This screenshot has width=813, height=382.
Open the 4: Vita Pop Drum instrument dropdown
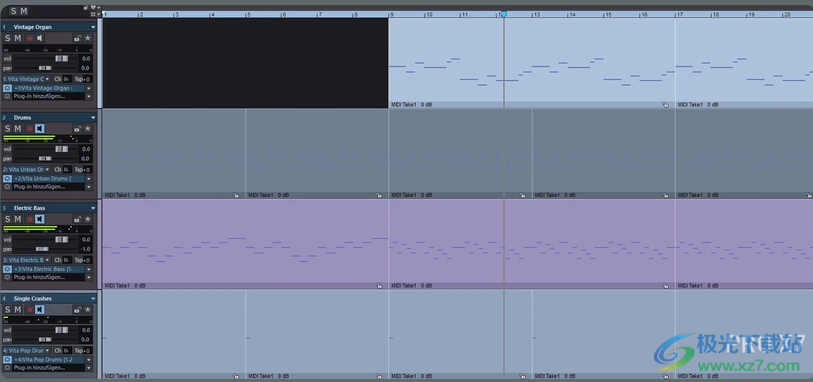click(27, 351)
